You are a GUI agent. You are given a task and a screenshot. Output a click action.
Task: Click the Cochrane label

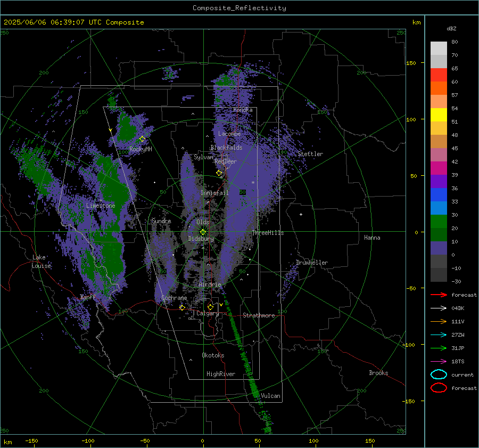174,298
